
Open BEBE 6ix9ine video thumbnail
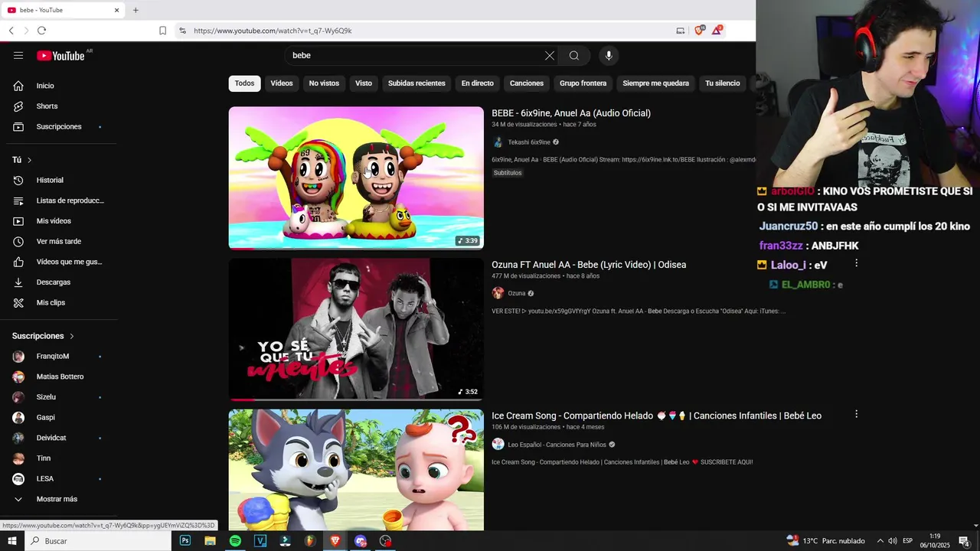coord(356,178)
